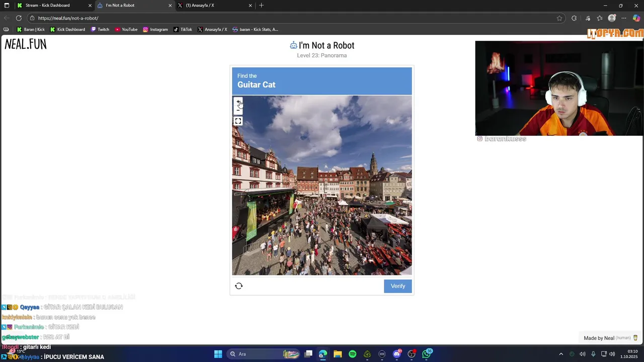Click the bookmarks bar leftmost icon
The width and height of the screenshot is (644, 362).
pyautogui.click(x=6, y=30)
